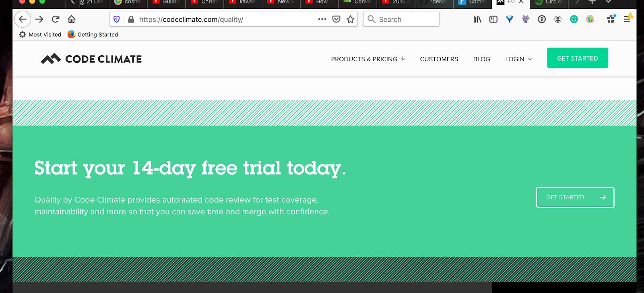
Task: Click the Search input field
Action: (401, 19)
